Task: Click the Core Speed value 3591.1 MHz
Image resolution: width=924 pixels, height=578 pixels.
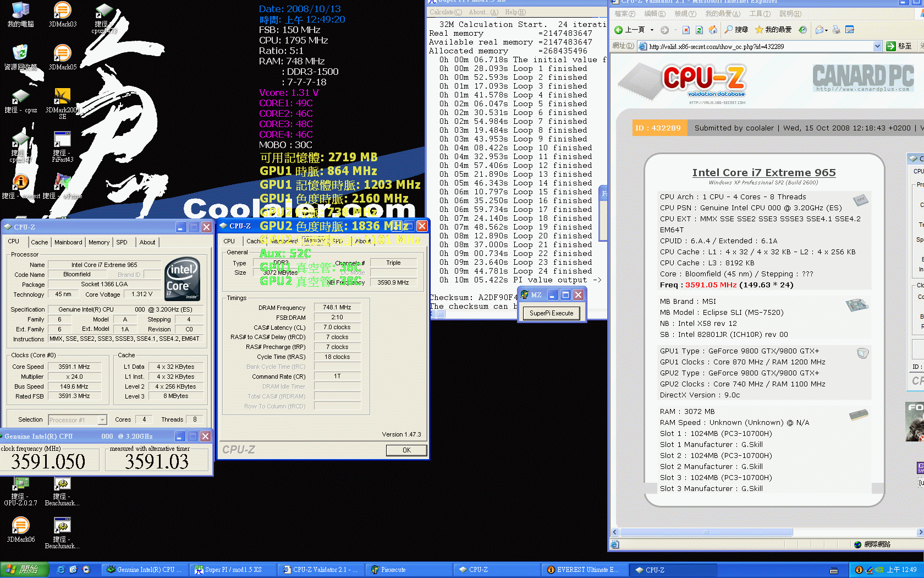Action: click(x=74, y=367)
